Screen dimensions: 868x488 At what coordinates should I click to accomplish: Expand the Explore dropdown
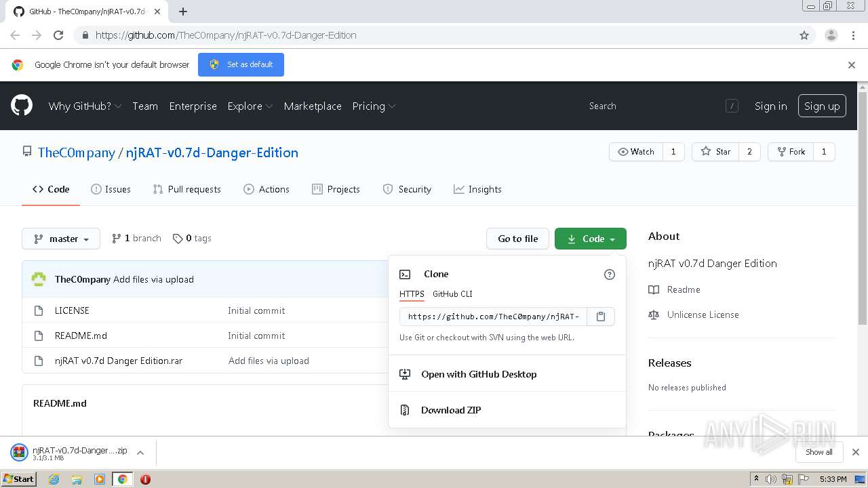(x=250, y=106)
